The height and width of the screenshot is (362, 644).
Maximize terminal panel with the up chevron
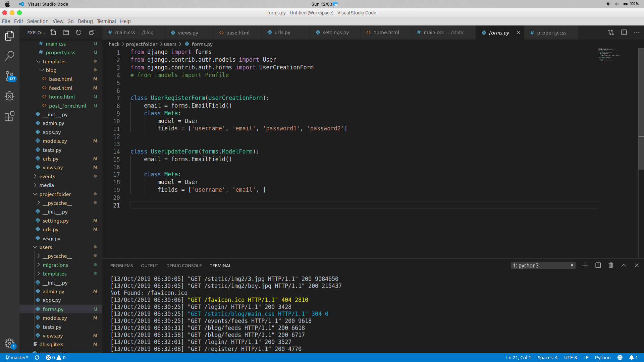click(624, 265)
